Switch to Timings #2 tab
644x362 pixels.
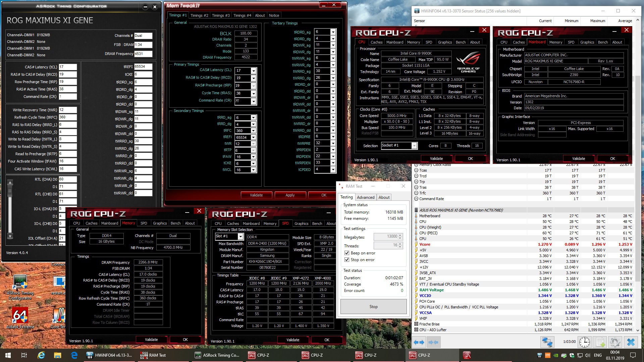pos(199,15)
